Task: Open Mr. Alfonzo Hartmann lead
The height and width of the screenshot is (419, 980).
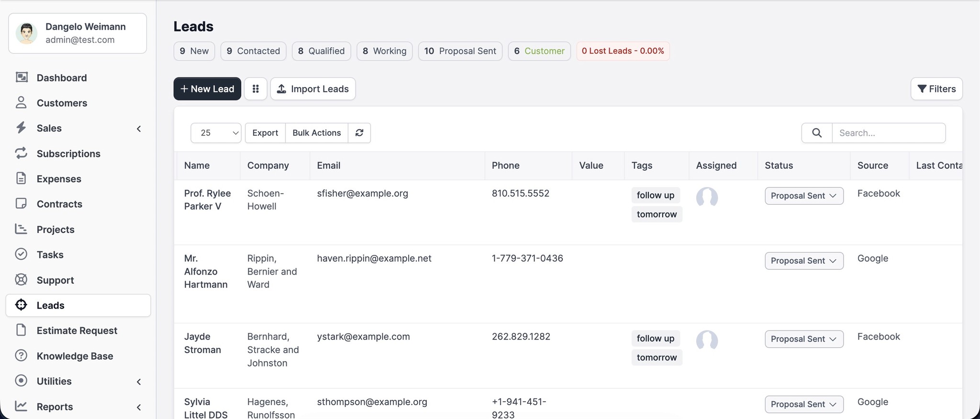Action: click(206, 271)
